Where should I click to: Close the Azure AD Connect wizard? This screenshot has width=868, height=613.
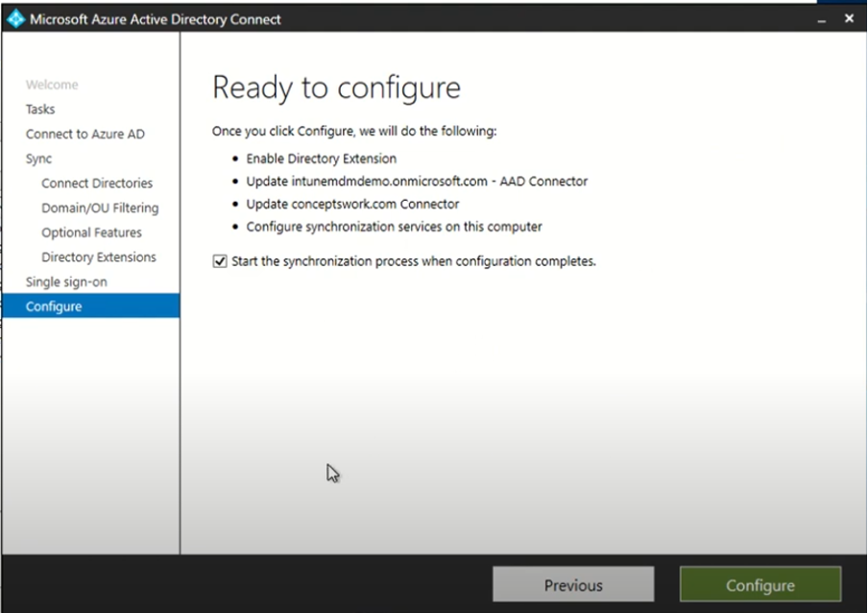click(x=849, y=18)
